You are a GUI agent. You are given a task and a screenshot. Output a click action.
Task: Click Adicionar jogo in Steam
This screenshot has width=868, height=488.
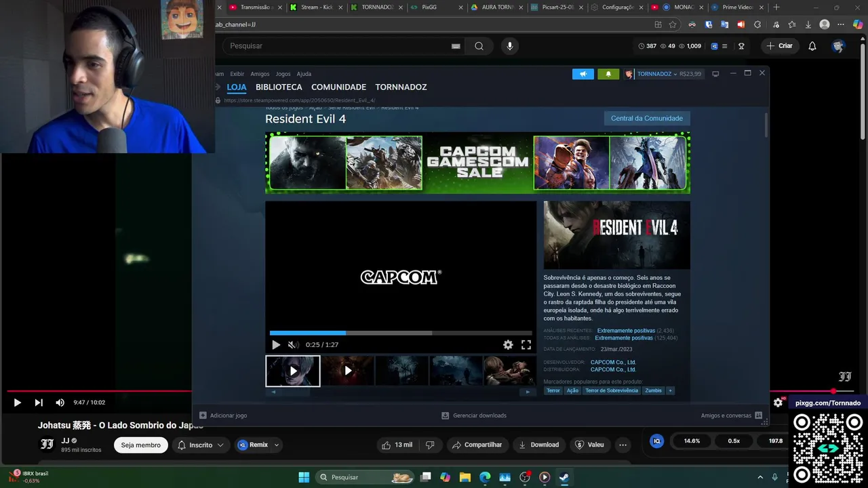[x=223, y=415]
